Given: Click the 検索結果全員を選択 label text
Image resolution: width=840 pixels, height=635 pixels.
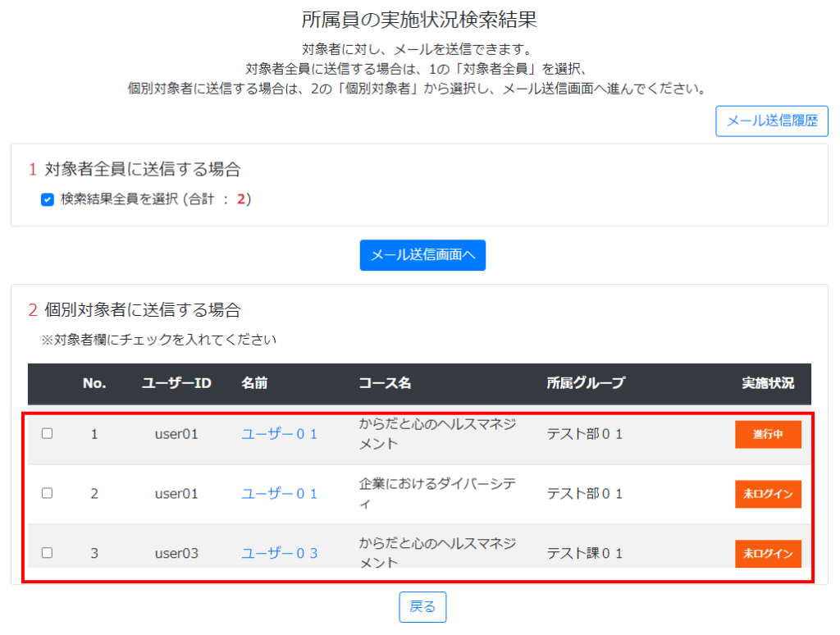Looking at the screenshot, I should tap(154, 199).
